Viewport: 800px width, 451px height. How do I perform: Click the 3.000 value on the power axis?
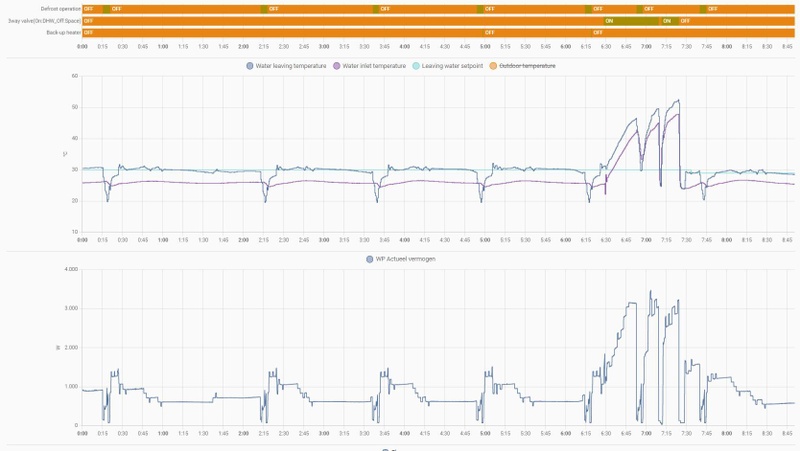point(72,308)
